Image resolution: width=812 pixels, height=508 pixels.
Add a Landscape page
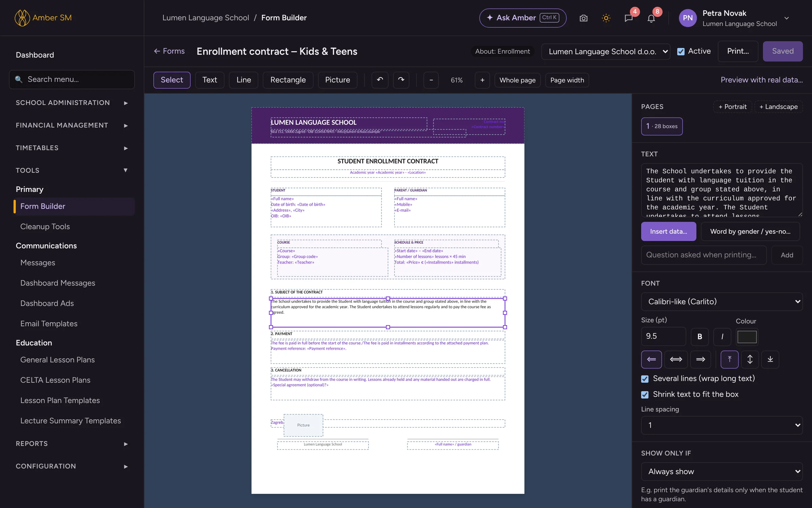point(779,107)
